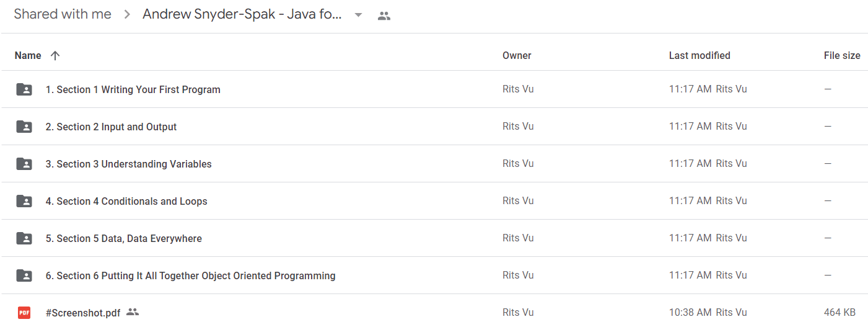868x327 pixels.
Task: Click the shared folder icon for Section 6
Action: tap(24, 275)
